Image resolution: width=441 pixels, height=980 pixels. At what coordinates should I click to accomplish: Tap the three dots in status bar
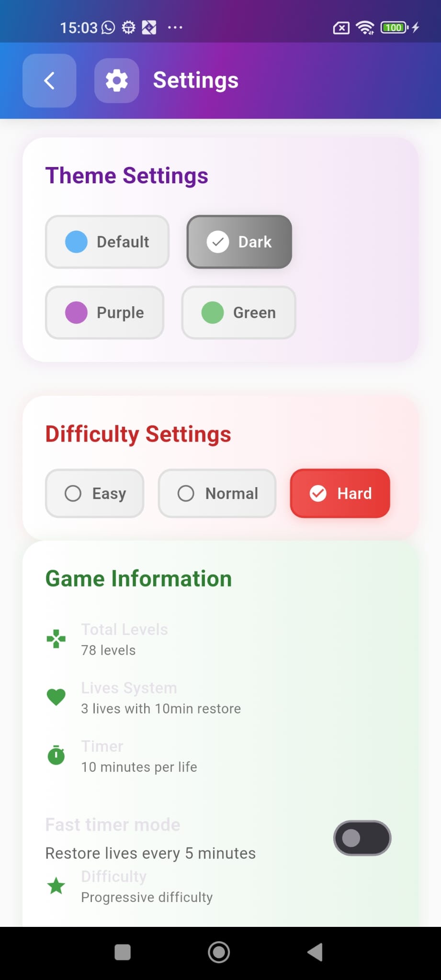click(175, 28)
